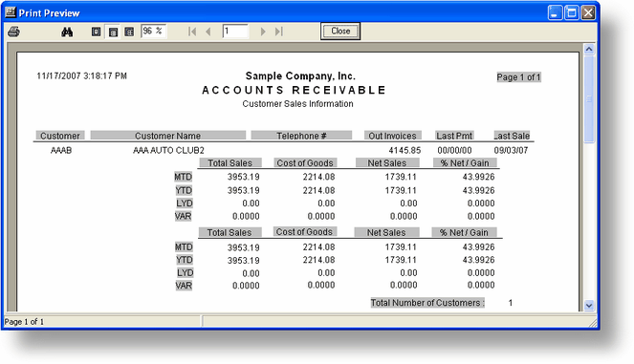Click the 96 % zoom field
The height and width of the screenshot is (364, 634).
point(153,32)
